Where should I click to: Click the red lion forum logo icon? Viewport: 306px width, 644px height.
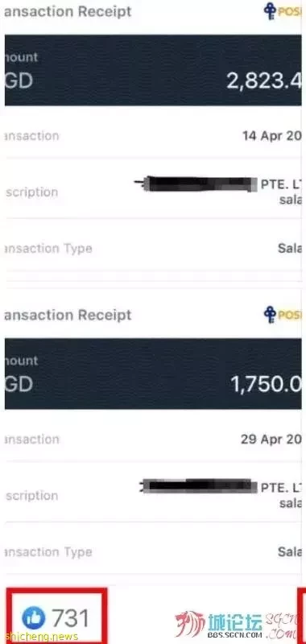190,623
